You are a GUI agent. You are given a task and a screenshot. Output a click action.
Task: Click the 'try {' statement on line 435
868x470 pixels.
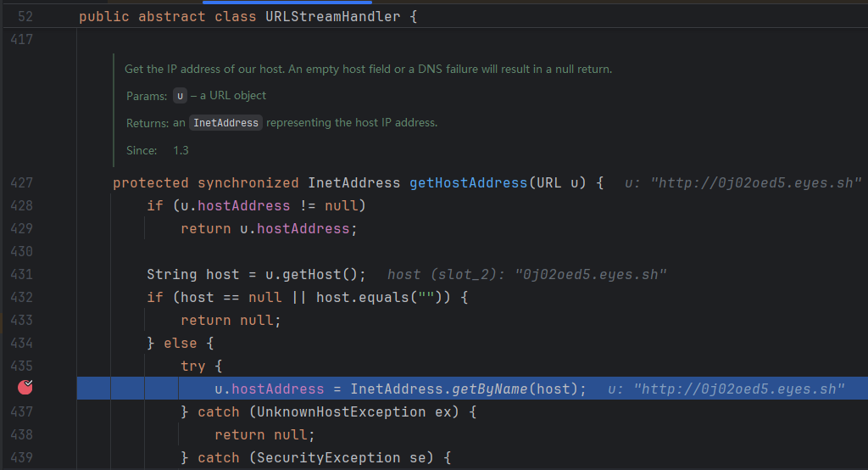(202, 366)
